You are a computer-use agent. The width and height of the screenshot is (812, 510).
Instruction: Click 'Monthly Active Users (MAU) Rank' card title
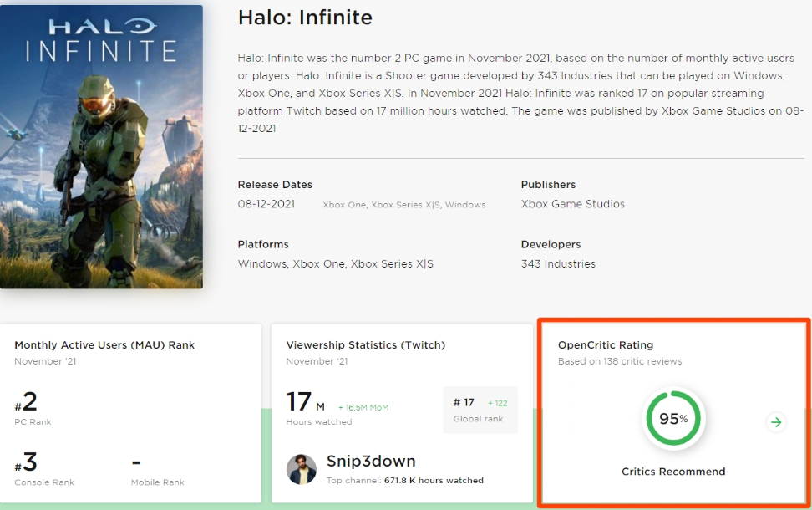pyautogui.click(x=104, y=345)
